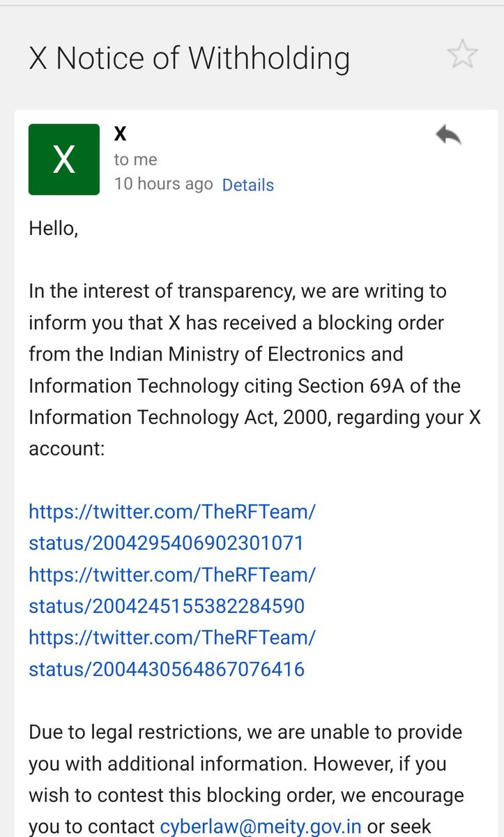Open tweet link ending in 2284590
The height and width of the screenshot is (837, 504).
click(172, 590)
